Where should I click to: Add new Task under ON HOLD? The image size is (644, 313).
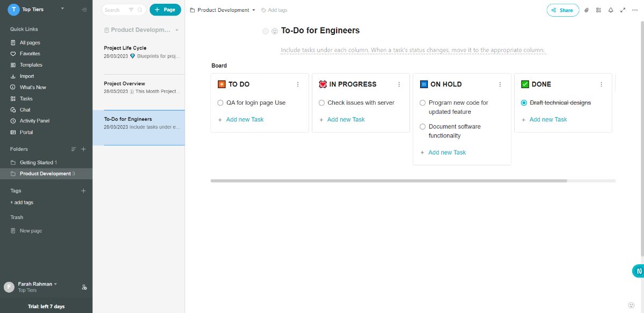[x=447, y=152]
